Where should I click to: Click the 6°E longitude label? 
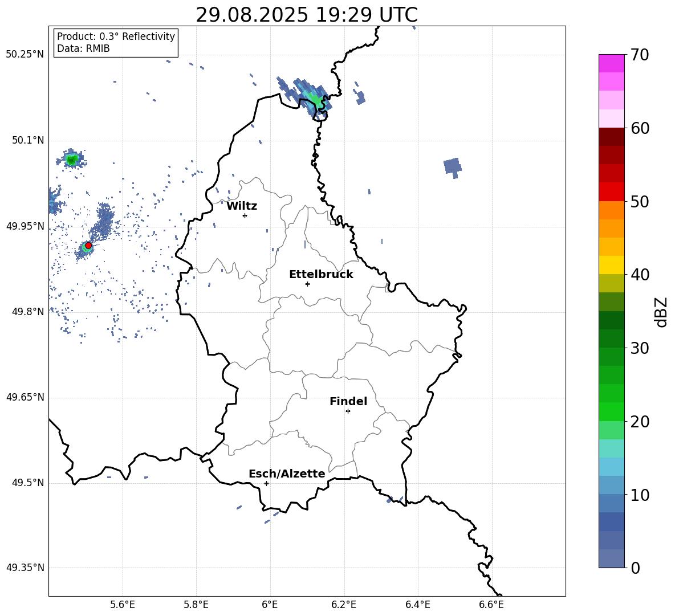[x=270, y=605]
